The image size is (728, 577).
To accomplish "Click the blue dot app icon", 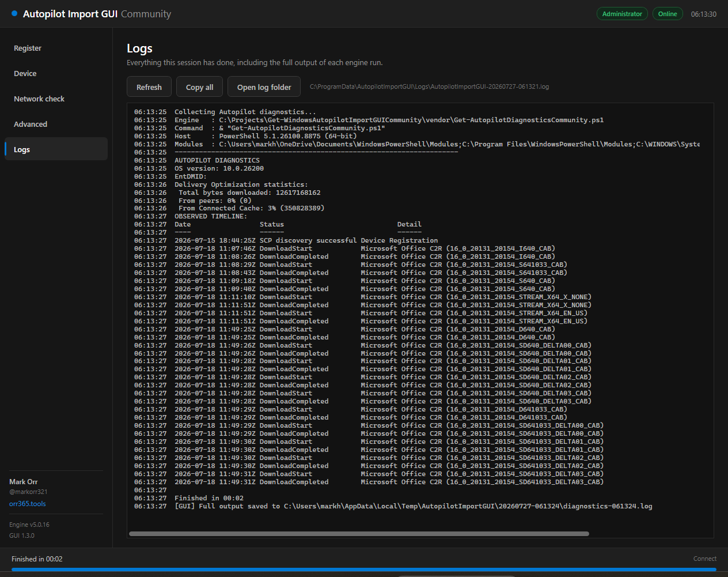I will click(x=14, y=13).
